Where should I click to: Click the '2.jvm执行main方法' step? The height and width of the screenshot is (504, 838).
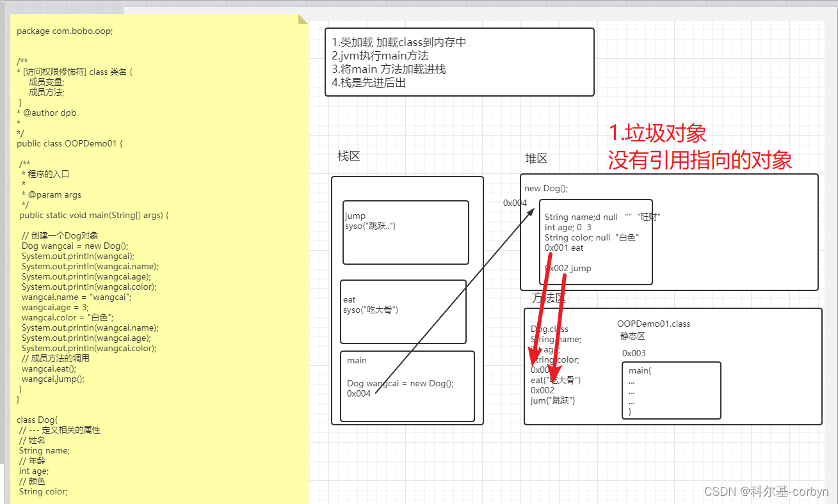click(380, 56)
